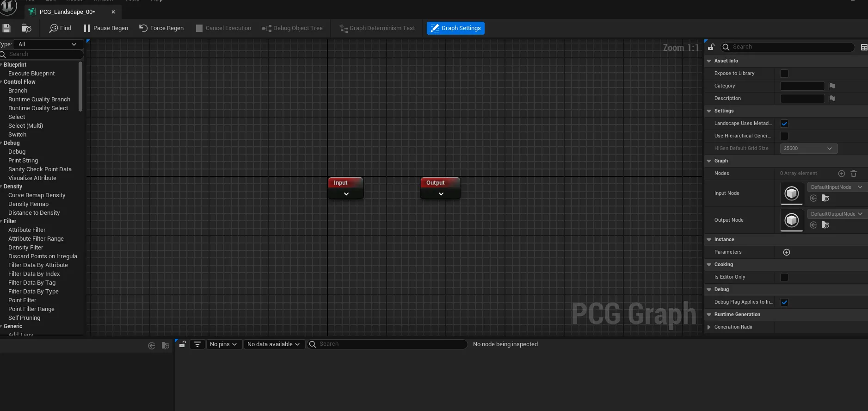
Task: Toggle Graph Settings panel
Action: click(x=456, y=28)
